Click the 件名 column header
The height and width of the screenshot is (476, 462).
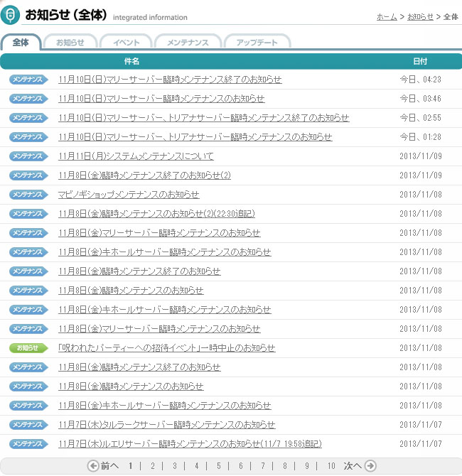pyautogui.click(x=131, y=61)
